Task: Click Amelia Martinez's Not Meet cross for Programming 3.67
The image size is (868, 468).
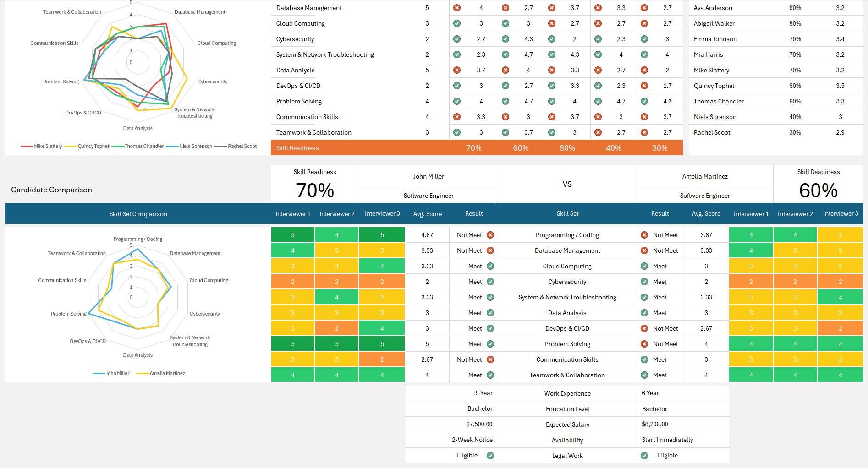Action: click(644, 235)
